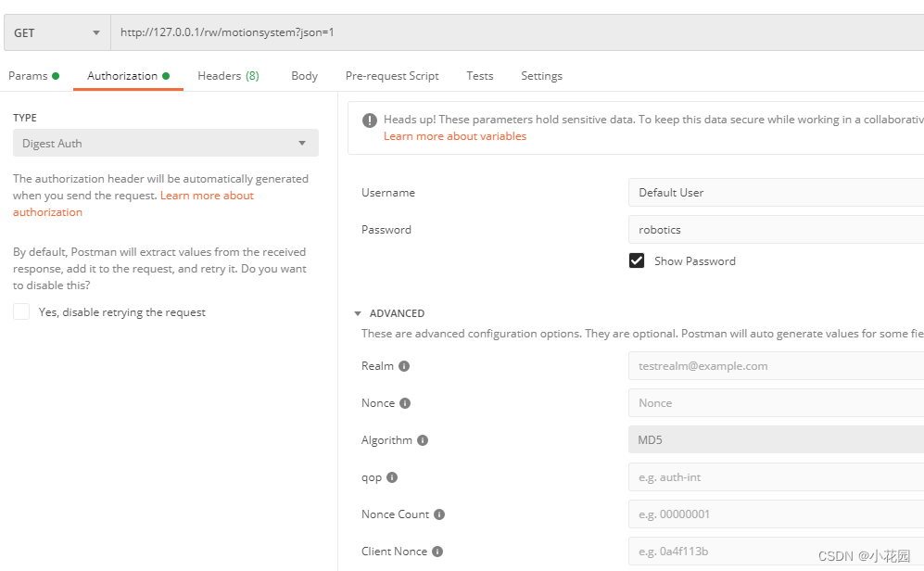Screen dimensions: 924x571
Task: Click the request URL field
Action: (x=510, y=32)
